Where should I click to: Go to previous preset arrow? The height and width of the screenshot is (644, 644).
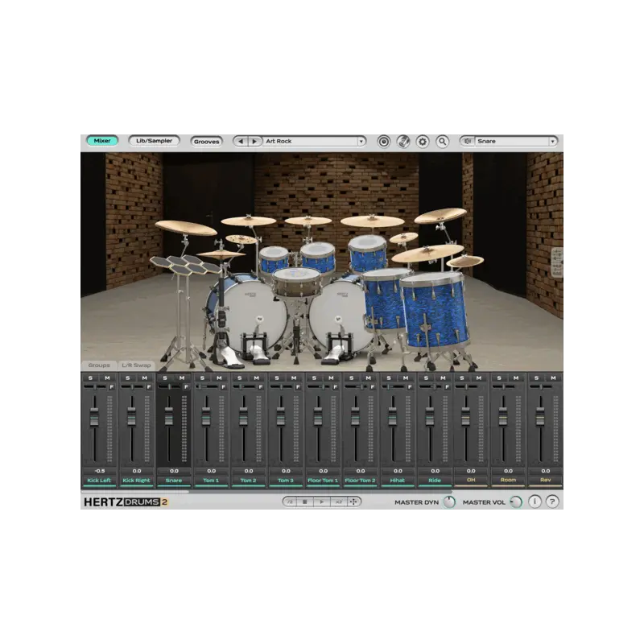click(241, 142)
